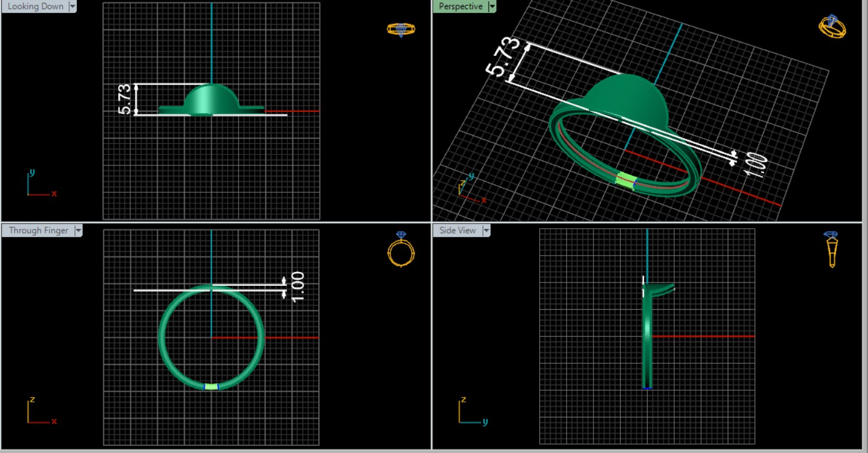This screenshot has height=453, width=868.
Task: Expand the Side View viewport dropdown arrow
Action: [x=486, y=231]
